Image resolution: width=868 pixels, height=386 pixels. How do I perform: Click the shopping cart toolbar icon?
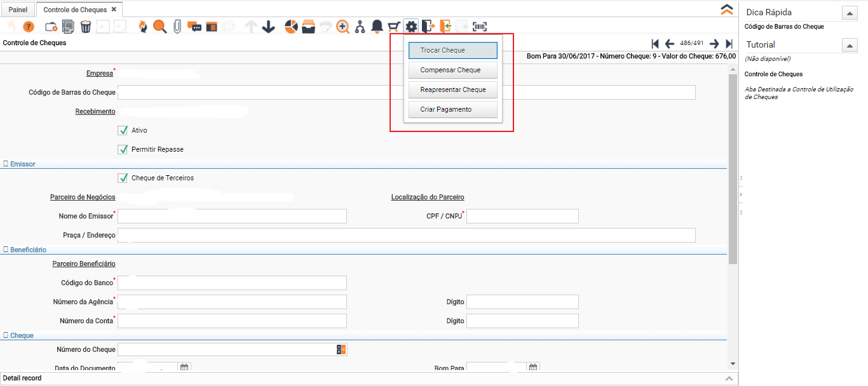(x=394, y=27)
